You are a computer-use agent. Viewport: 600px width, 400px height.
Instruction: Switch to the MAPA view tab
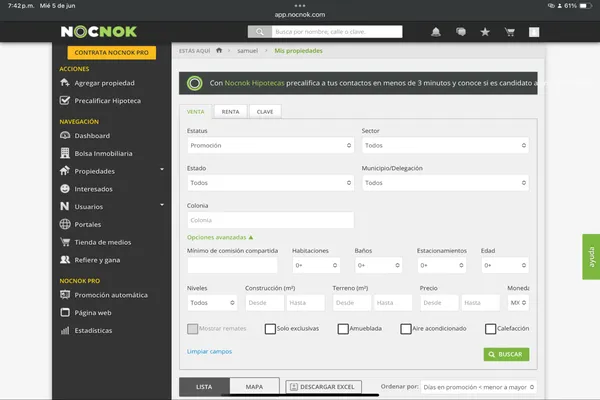coord(254,387)
